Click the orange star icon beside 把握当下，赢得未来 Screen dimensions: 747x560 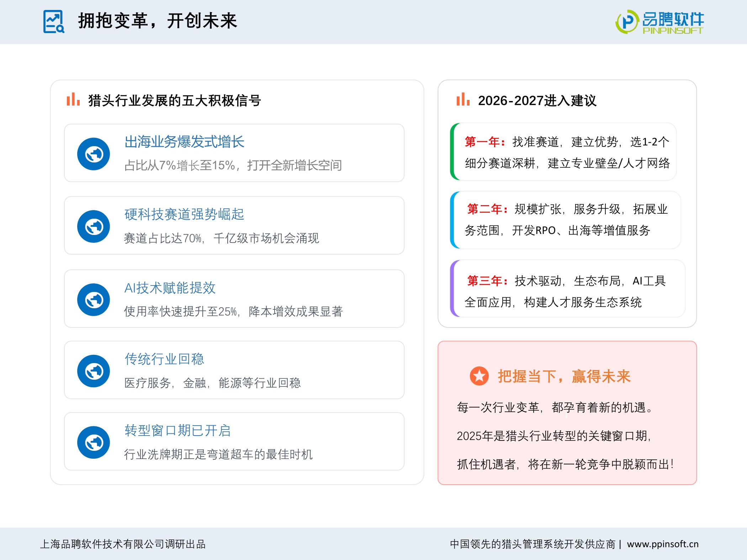479,376
